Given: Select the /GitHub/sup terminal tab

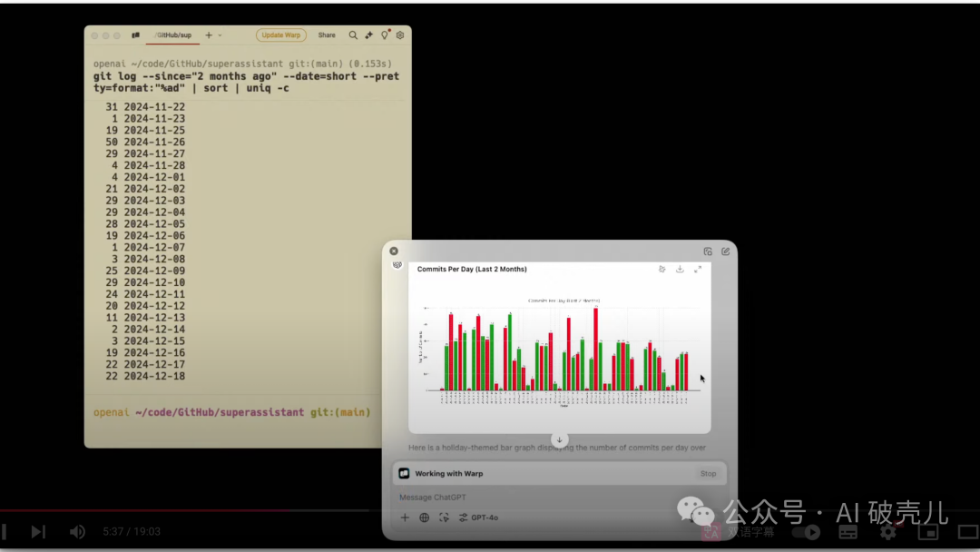Looking at the screenshot, I should [x=172, y=35].
